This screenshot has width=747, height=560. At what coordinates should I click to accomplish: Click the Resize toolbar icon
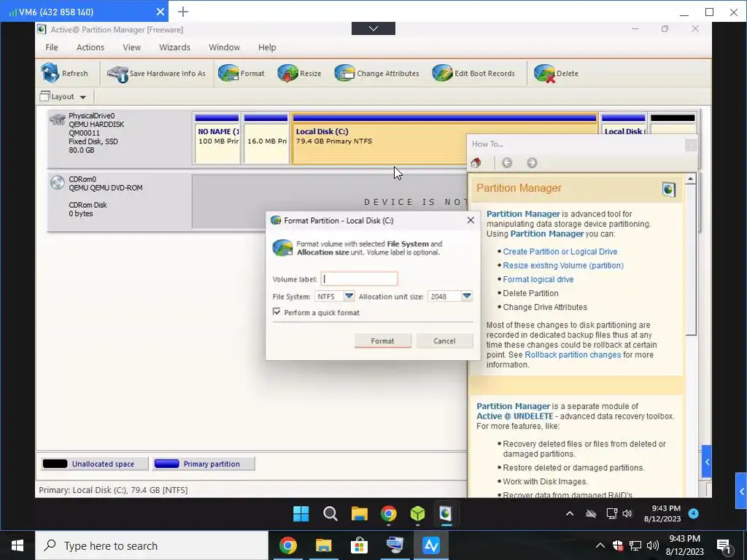tap(287, 73)
